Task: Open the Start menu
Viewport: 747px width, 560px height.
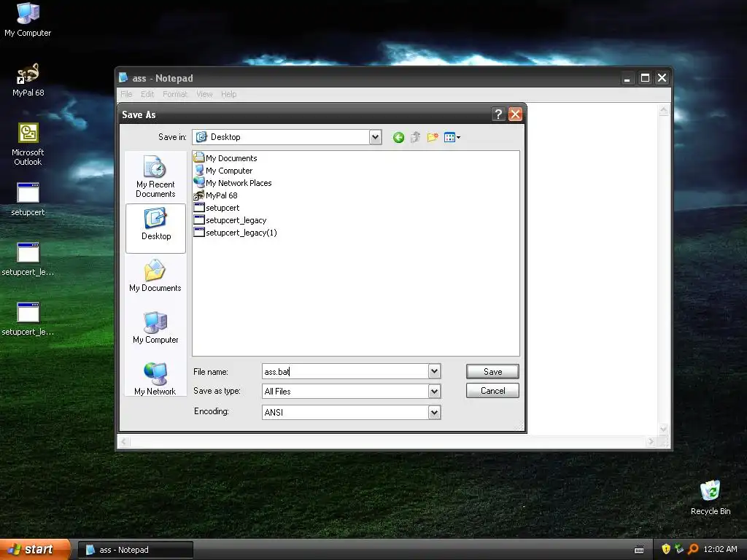Action: click(x=34, y=550)
